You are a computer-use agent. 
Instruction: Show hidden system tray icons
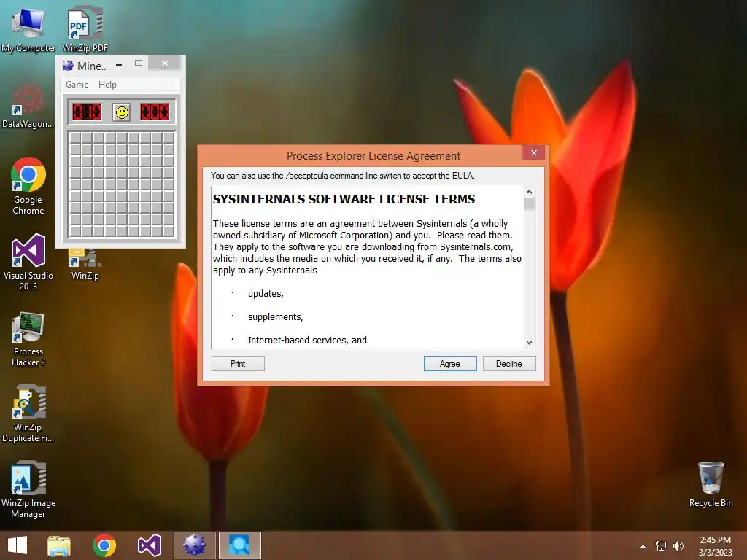[x=643, y=546]
